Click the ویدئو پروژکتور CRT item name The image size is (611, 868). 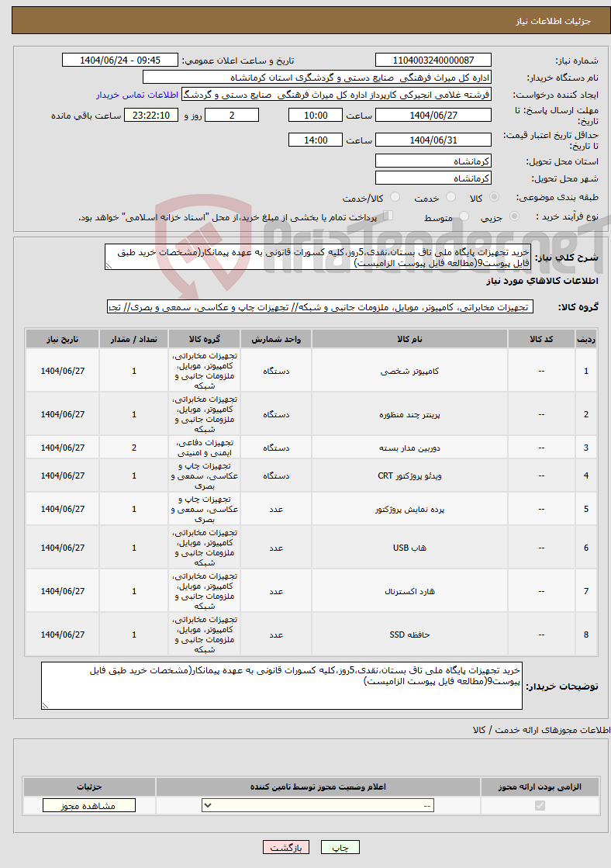[409, 475]
